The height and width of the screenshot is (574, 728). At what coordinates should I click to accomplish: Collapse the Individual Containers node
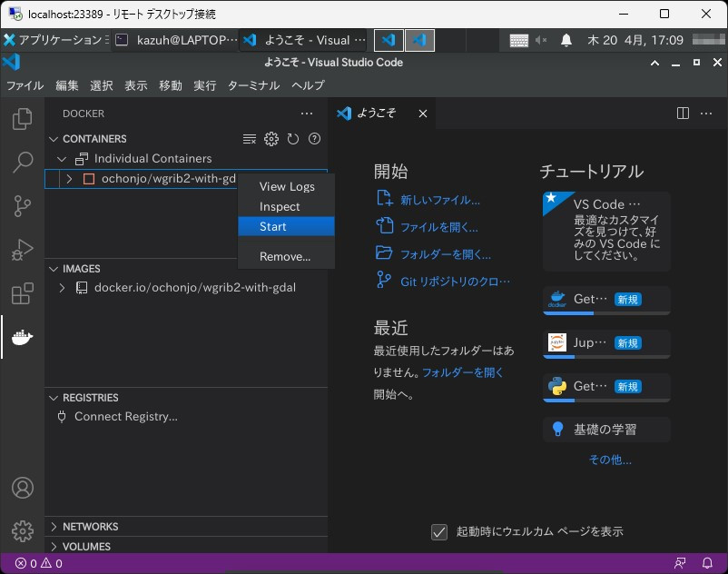pyautogui.click(x=62, y=158)
